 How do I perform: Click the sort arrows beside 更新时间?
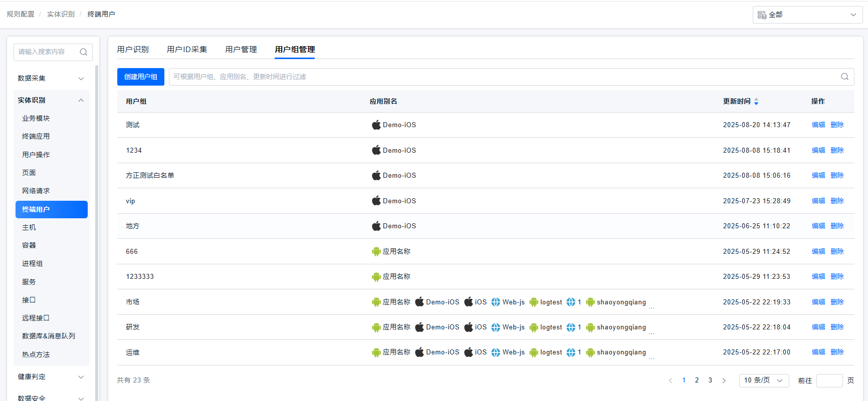click(x=756, y=102)
